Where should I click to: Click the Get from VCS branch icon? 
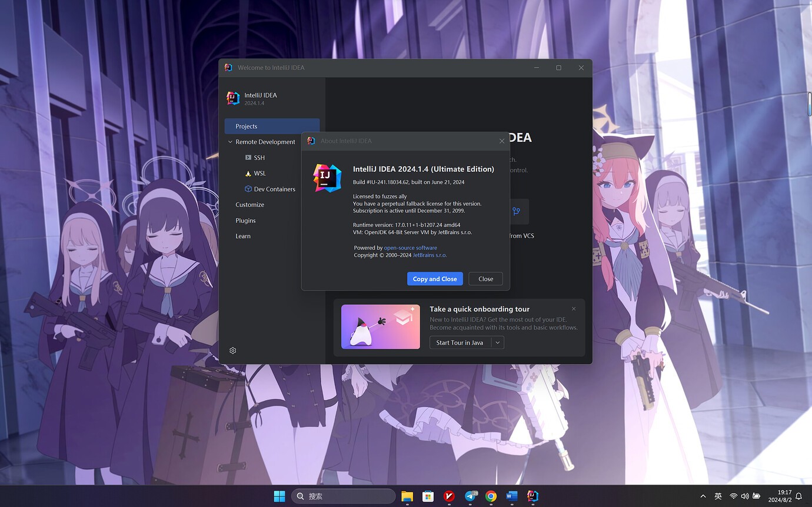(516, 211)
